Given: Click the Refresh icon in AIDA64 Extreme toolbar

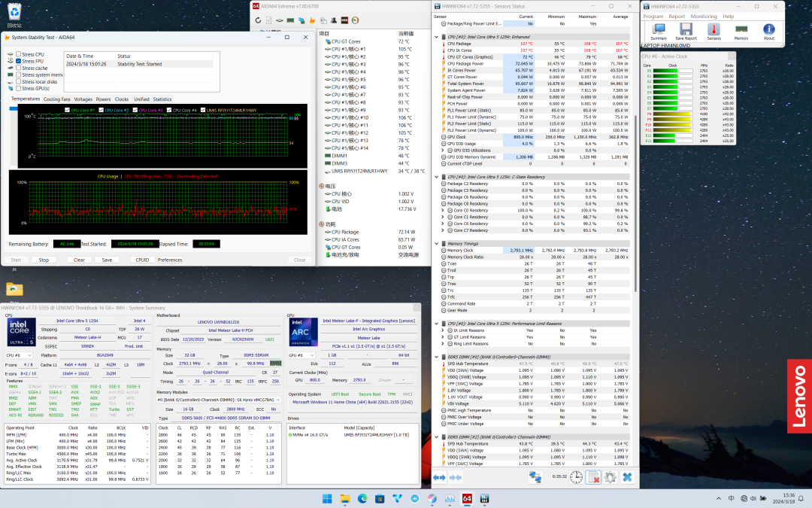Looking at the screenshot, I should pyautogui.click(x=258, y=20).
